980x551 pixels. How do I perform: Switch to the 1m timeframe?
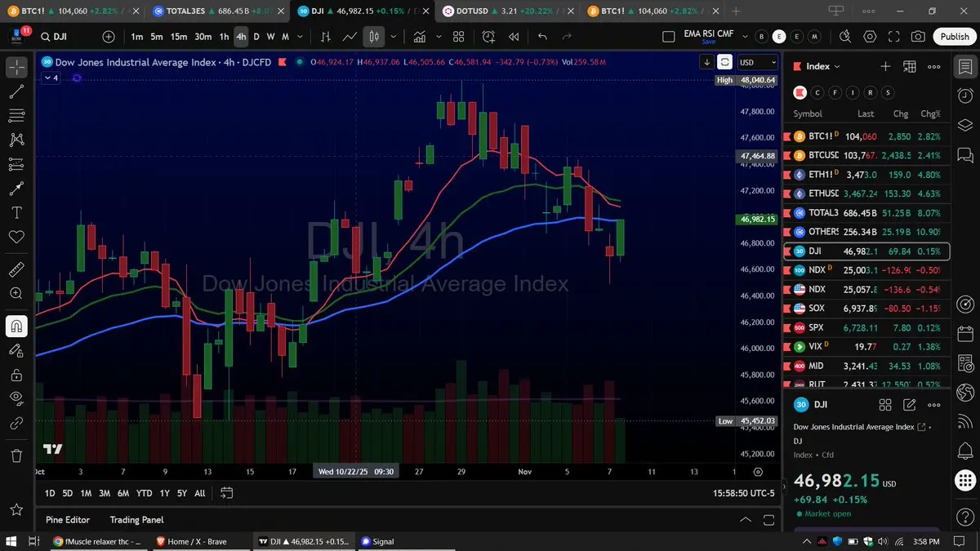tap(136, 37)
